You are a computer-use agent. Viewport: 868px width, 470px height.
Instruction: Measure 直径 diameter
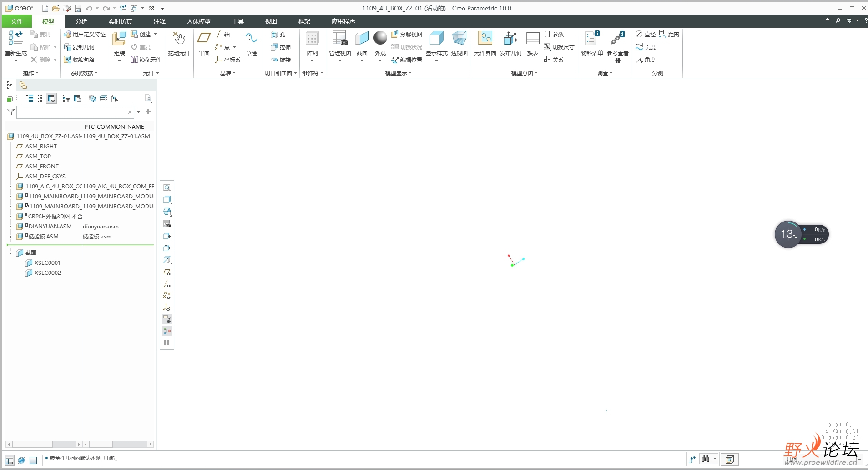645,34
